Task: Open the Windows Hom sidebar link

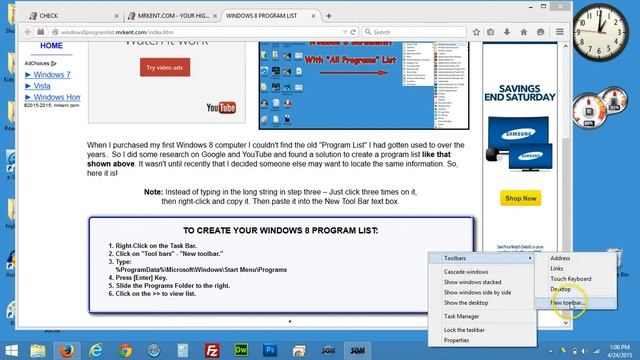Action: tap(57, 97)
